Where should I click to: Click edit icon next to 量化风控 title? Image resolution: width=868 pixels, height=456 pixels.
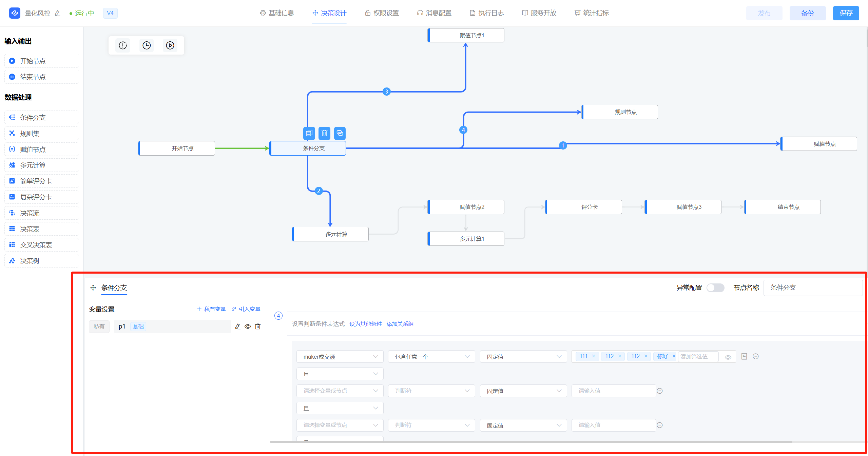(57, 13)
